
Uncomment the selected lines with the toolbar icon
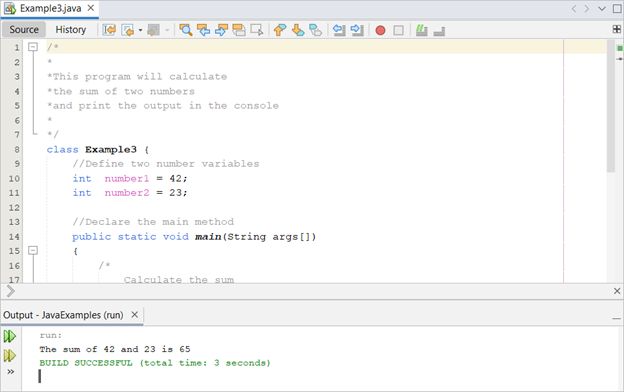pyautogui.click(x=439, y=31)
